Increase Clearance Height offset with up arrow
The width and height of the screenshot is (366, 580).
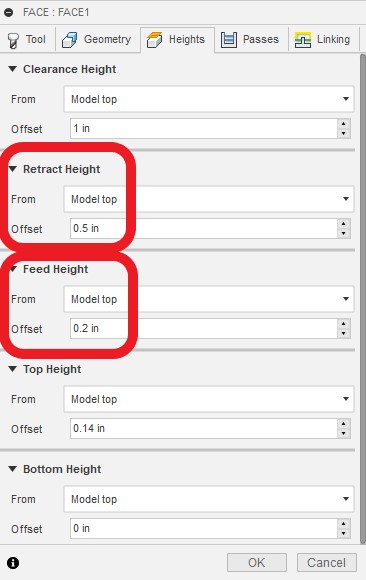pos(344,124)
